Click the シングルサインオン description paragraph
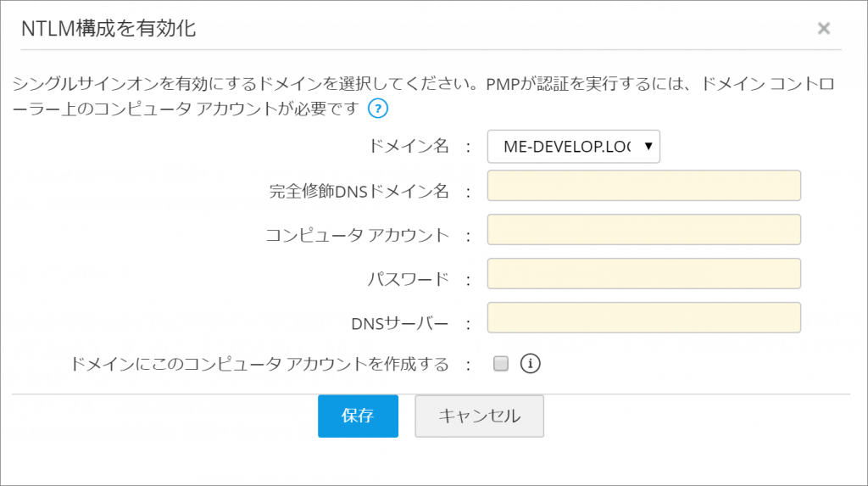The width and height of the screenshot is (868, 486). click(339, 86)
